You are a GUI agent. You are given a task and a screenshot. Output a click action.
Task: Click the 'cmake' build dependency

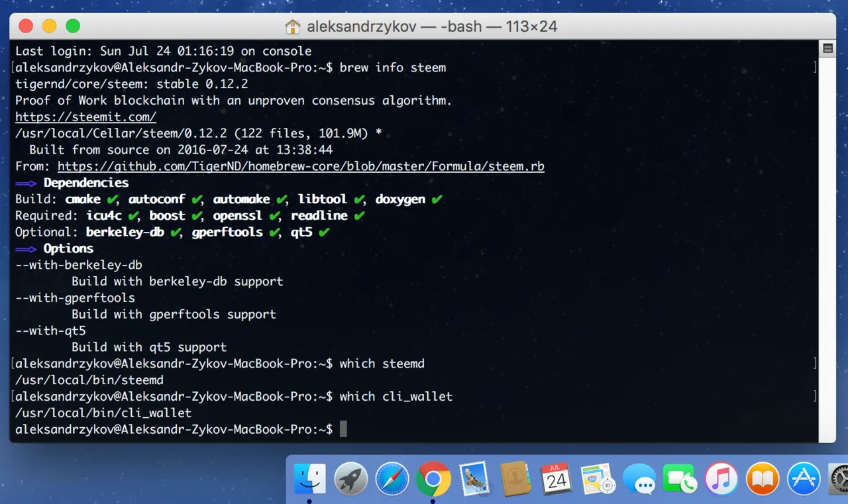pyautogui.click(x=83, y=199)
